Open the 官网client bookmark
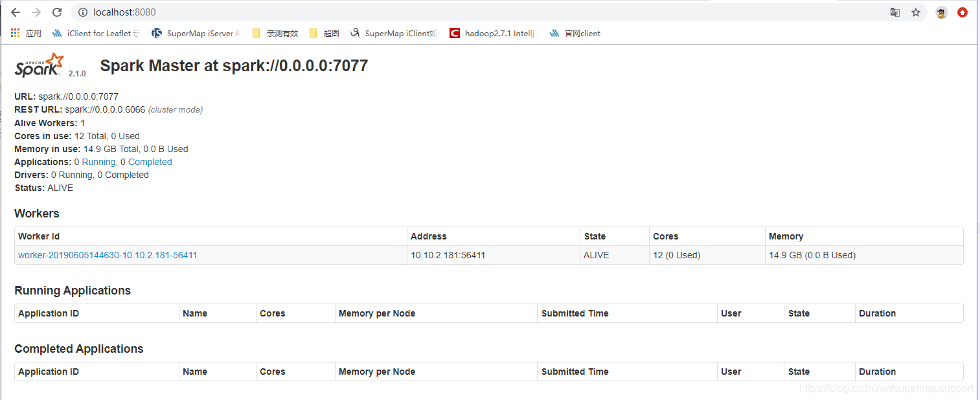980x400 pixels. pyautogui.click(x=575, y=33)
